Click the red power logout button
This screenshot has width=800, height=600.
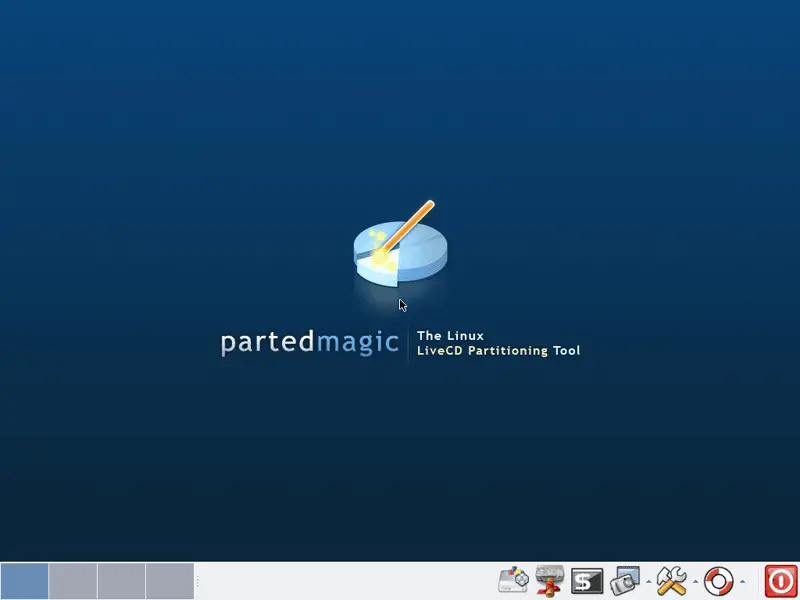781,581
